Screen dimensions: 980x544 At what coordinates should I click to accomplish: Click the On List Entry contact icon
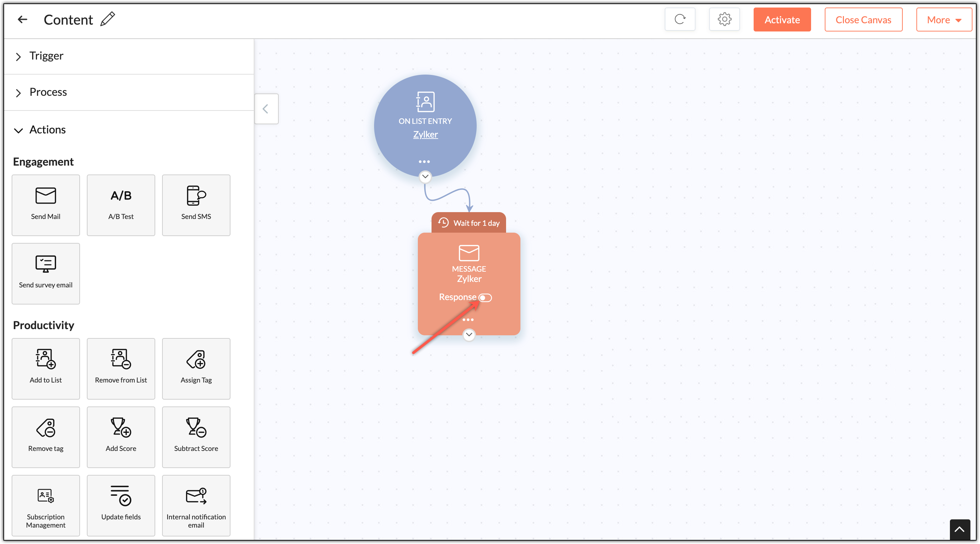(x=425, y=102)
